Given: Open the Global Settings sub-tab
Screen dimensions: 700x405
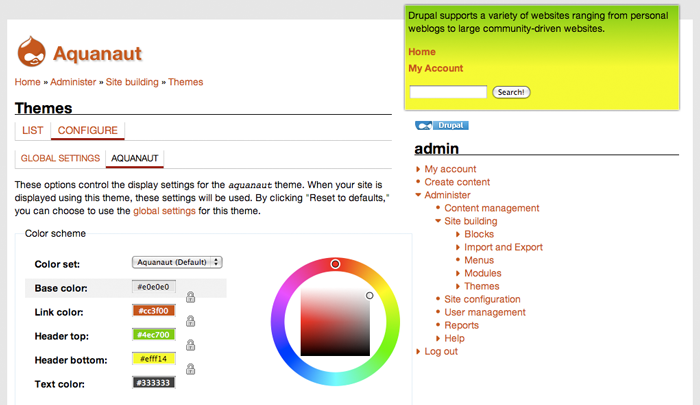Looking at the screenshot, I should click(60, 158).
